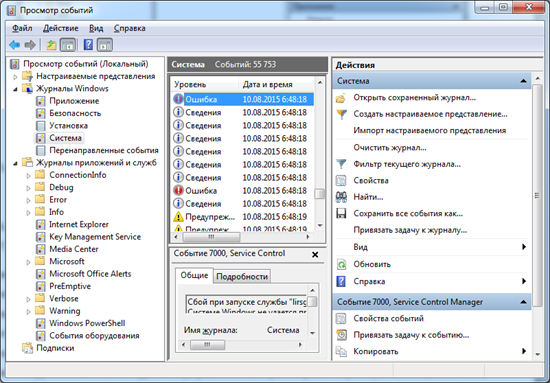Click Привязать задачу к журналу... action
Screen dimensions: 550x383
(x=410, y=230)
